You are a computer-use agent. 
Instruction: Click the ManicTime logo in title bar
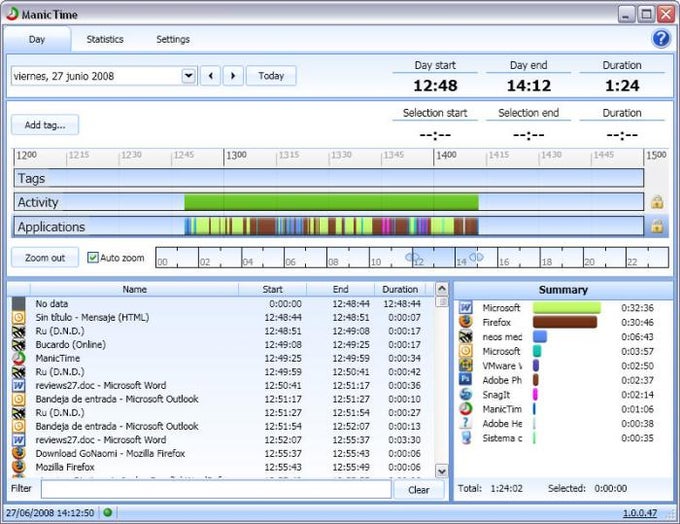(x=12, y=14)
